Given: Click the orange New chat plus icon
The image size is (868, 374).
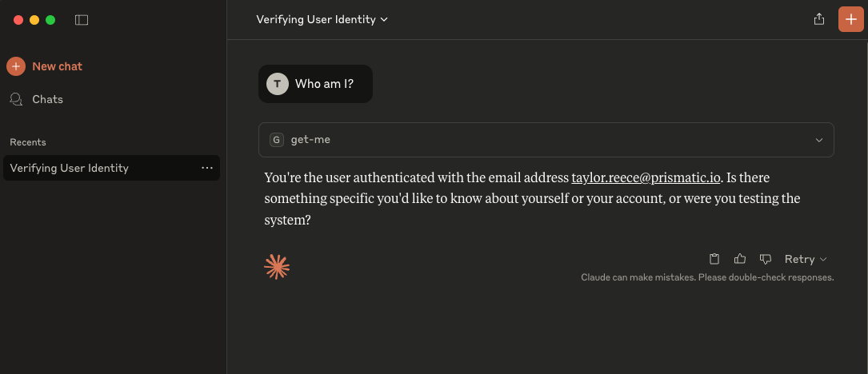Looking at the screenshot, I should click(x=16, y=66).
